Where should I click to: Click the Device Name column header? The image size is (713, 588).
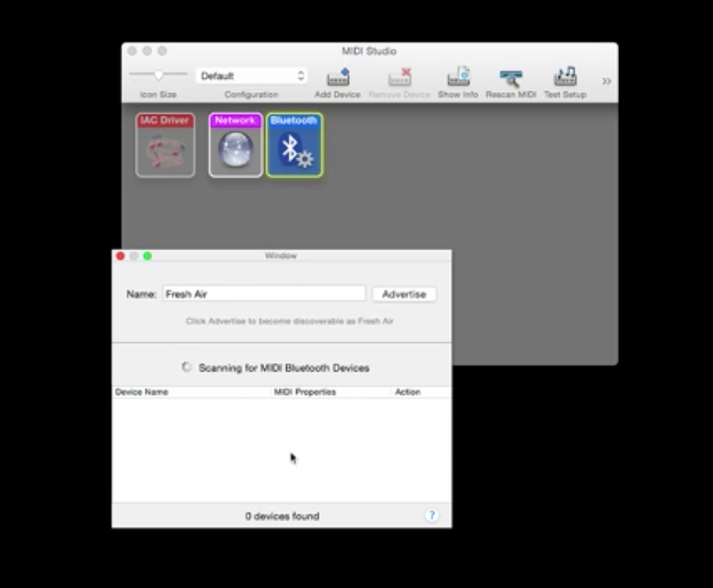(x=192, y=392)
